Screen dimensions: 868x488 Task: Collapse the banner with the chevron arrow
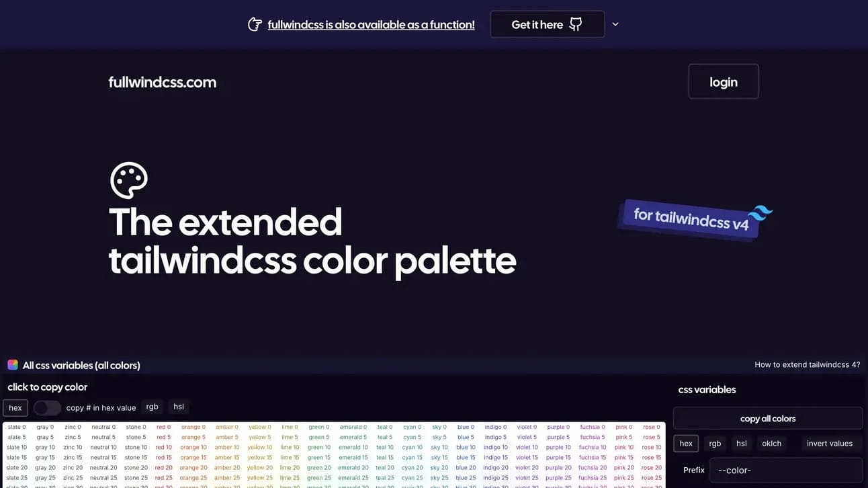pyautogui.click(x=615, y=24)
